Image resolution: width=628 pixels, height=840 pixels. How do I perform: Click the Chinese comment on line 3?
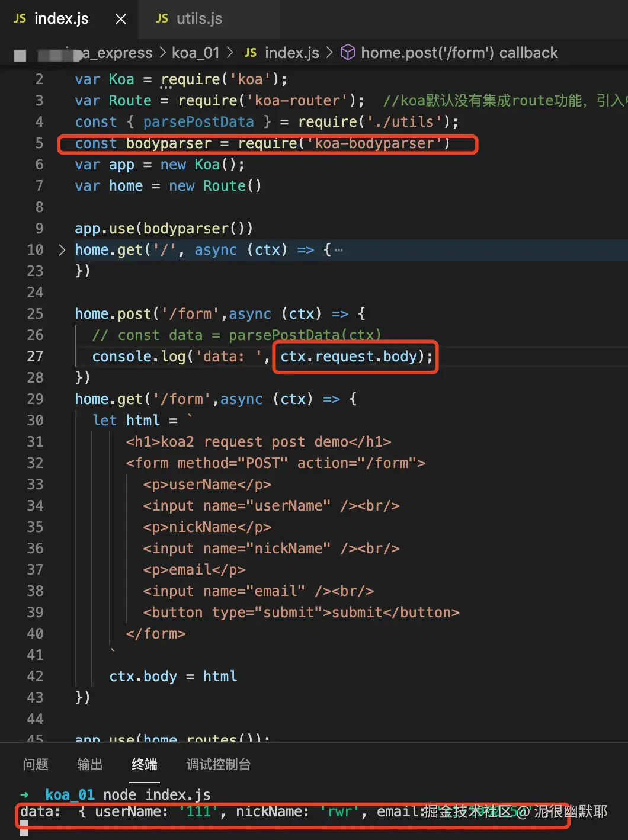pyautogui.click(x=505, y=101)
